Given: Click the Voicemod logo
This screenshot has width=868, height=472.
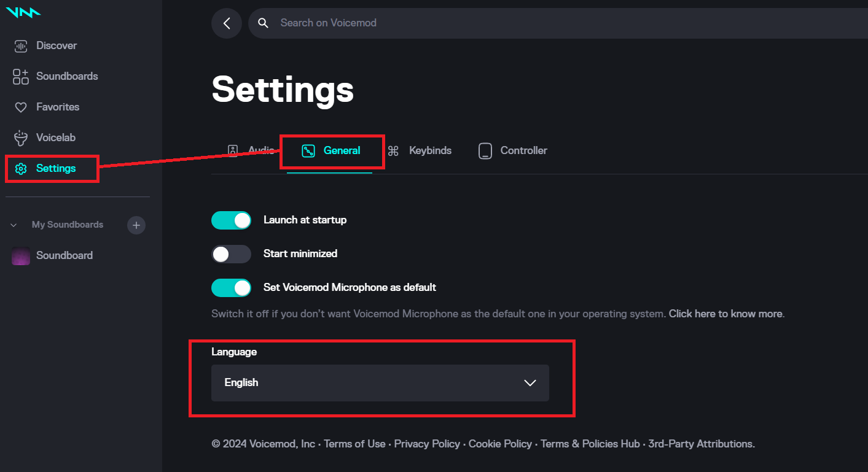Looking at the screenshot, I should [23, 12].
